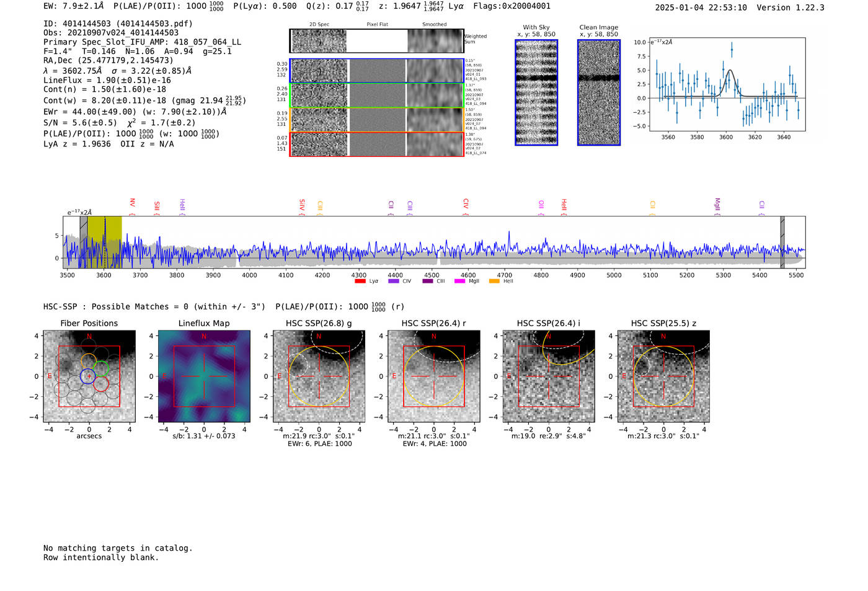Image resolution: width=868 pixels, height=591 pixels.
Task: Click the Flags:0x20004001 header text
Action: point(511,6)
